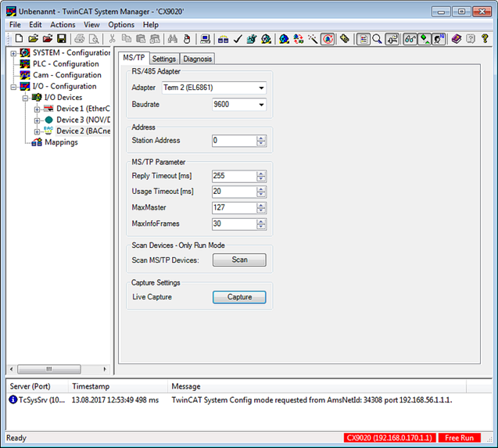
Task: Toggle the glasses watch icon
Action: (410, 39)
